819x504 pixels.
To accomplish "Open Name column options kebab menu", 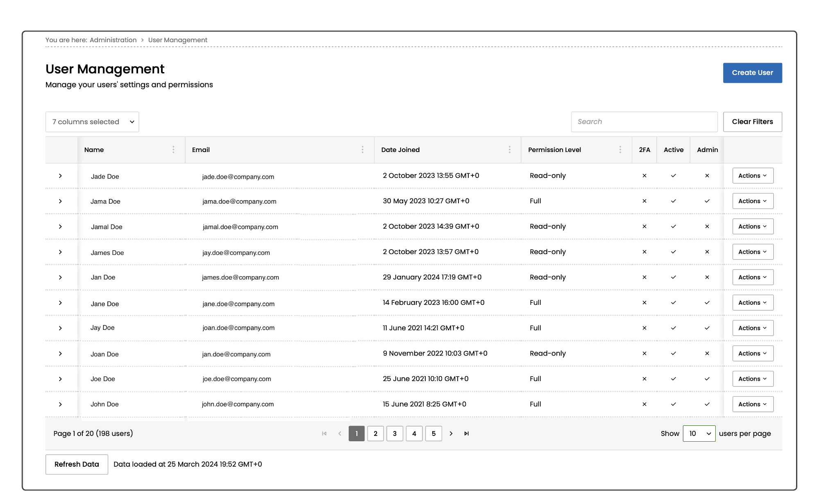I will pyautogui.click(x=173, y=150).
